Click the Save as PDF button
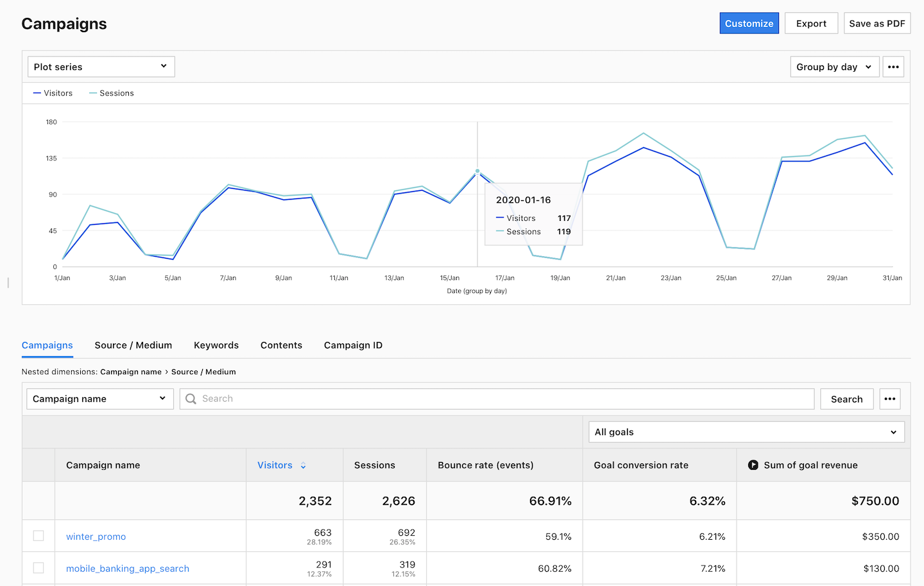924x586 pixels. pos(877,23)
